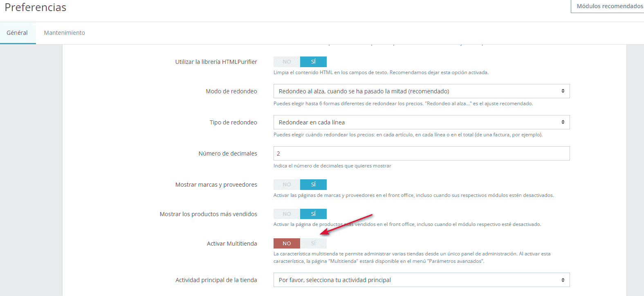Screen dimensions: 644x296
Task: Click the Número de decimales input field
Action: pos(421,154)
